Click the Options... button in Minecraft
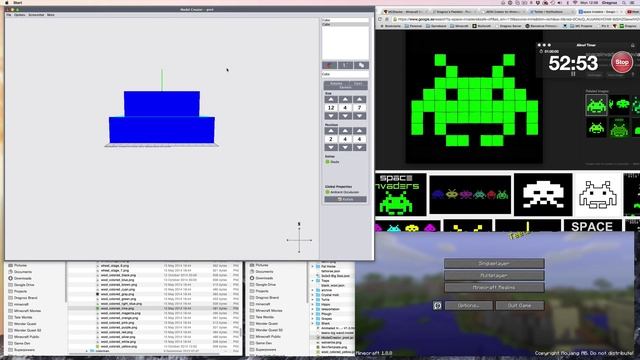This screenshot has height=360, width=640. [x=469, y=305]
